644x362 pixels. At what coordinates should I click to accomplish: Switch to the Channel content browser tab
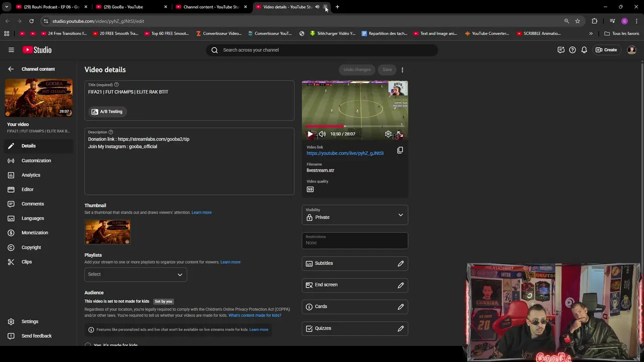[211, 7]
